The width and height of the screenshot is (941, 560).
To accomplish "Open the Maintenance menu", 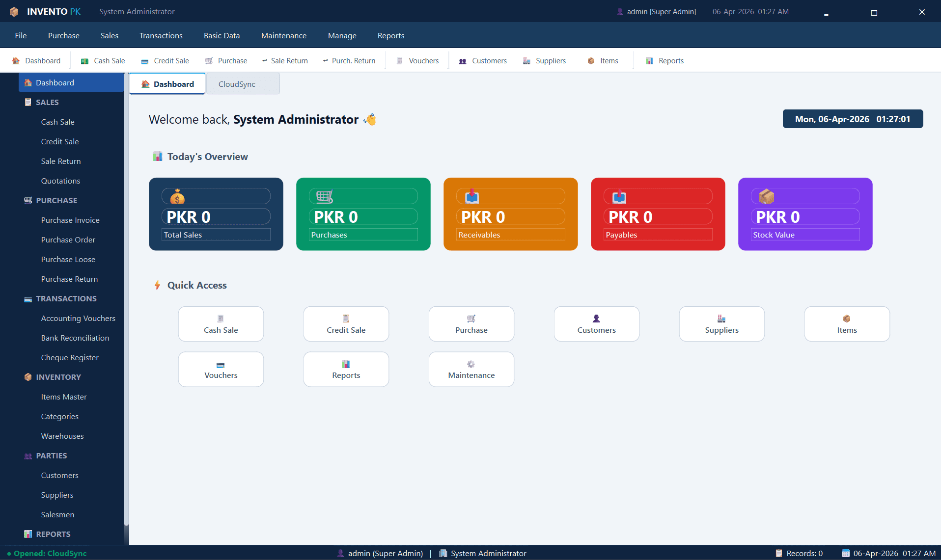I will [283, 35].
